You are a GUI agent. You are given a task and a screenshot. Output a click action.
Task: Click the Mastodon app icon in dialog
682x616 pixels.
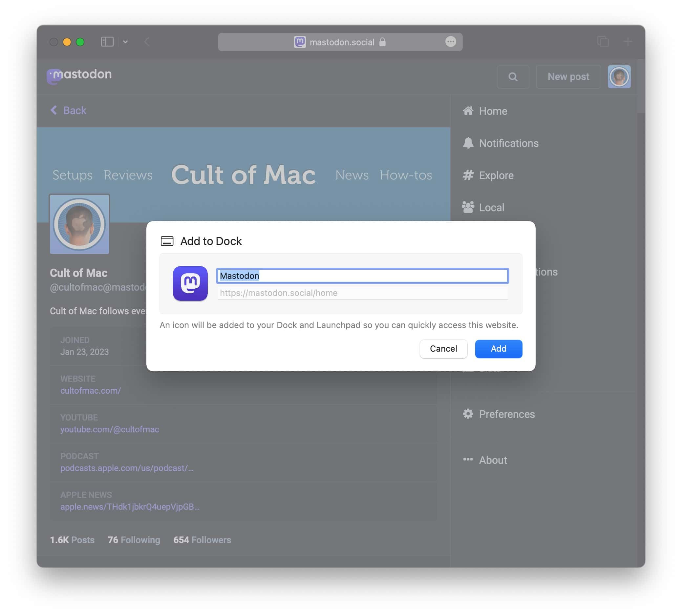point(190,283)
